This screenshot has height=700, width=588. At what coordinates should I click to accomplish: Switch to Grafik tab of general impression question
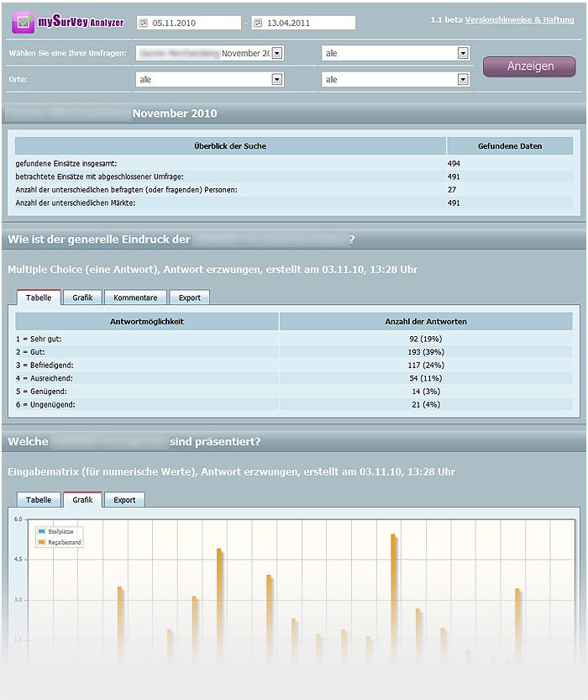[x=82, y=297]
